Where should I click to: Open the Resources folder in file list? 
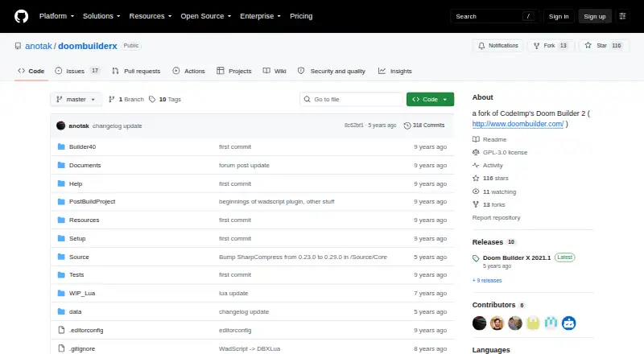coord(85,220)
